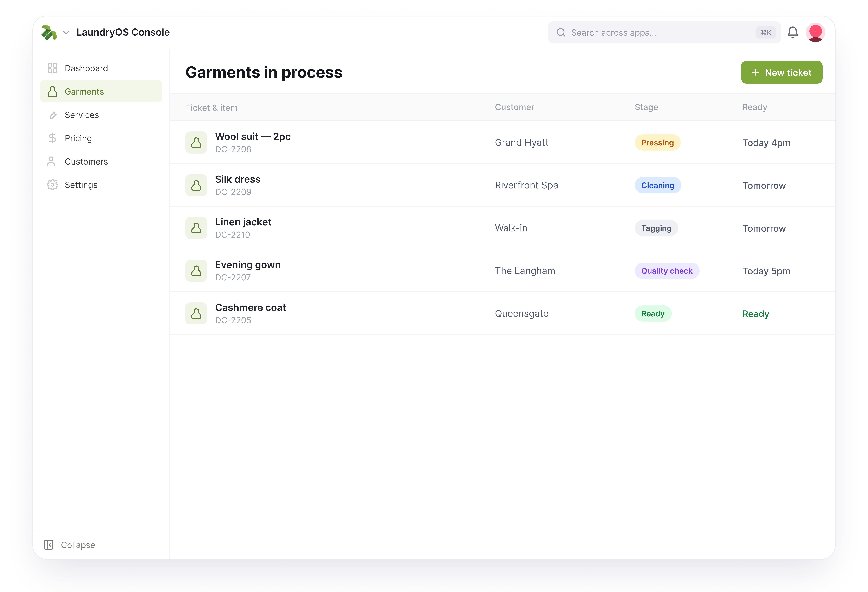Click the Riverfront Spa customer cell
This screenshot has width=868, height=592.
click(x=526, y=185)
